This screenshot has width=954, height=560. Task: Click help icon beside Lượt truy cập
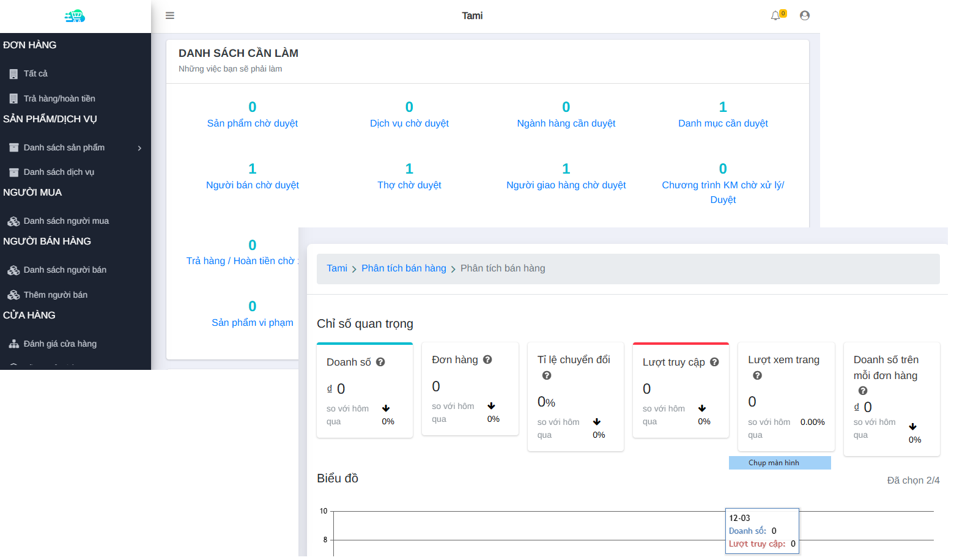pyautogui.click(x=714, y=363)
